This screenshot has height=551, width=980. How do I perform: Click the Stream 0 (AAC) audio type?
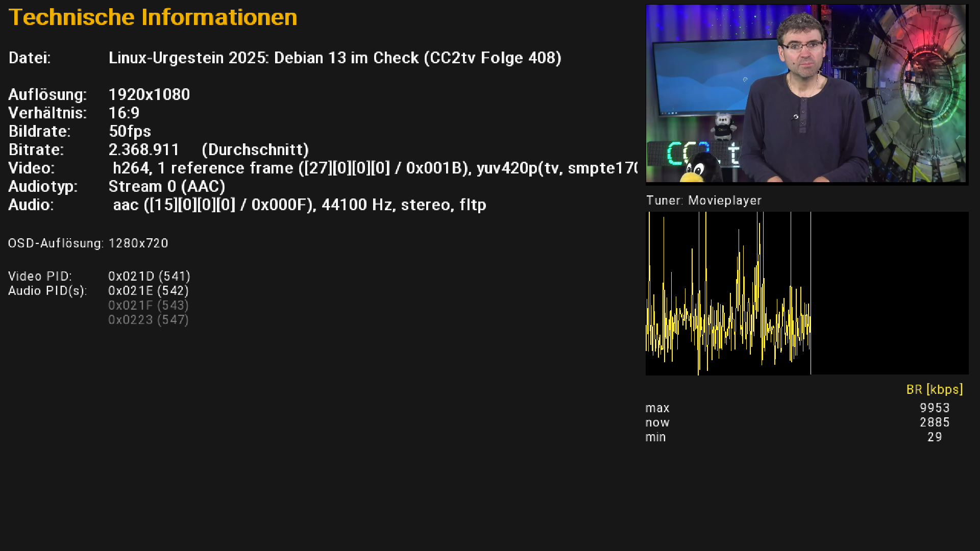click(x=166, y=186)
